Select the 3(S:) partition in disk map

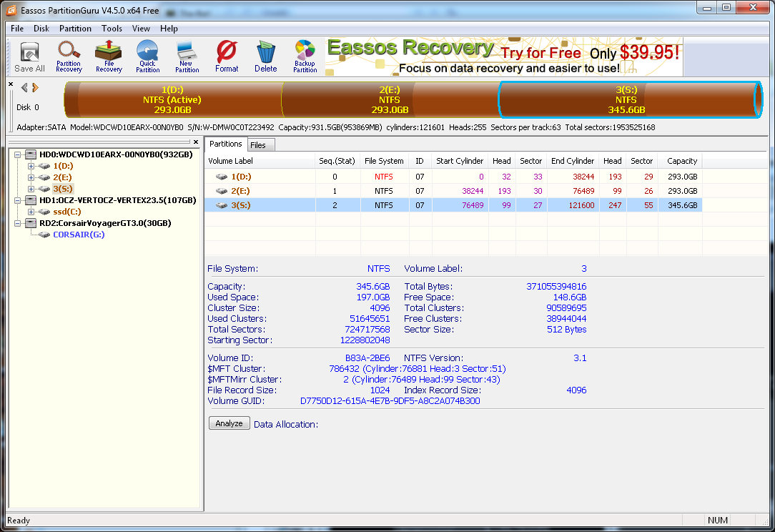click(630, 100)
